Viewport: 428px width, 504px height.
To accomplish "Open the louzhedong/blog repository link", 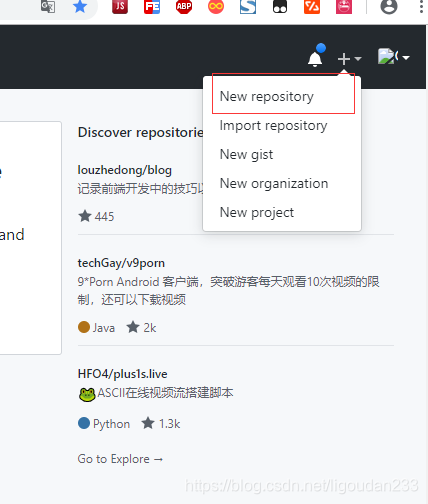I will tap(125, 170).
